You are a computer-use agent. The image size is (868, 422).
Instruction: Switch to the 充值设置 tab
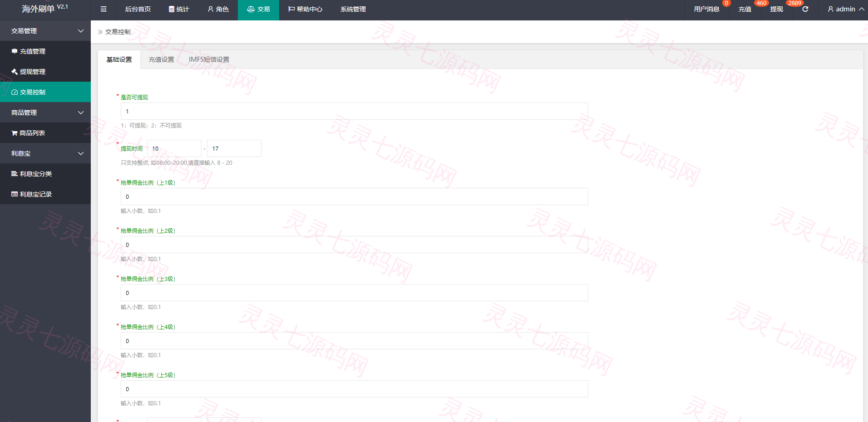coord(161,59)
